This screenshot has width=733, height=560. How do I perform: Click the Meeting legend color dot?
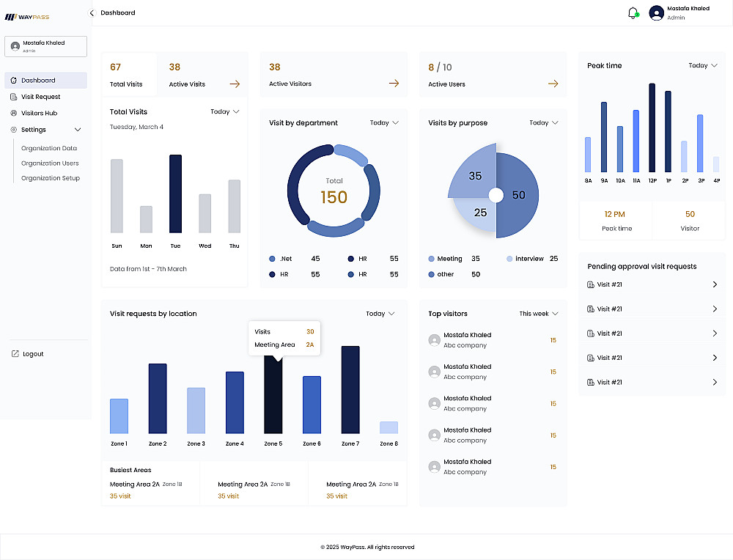432,259
